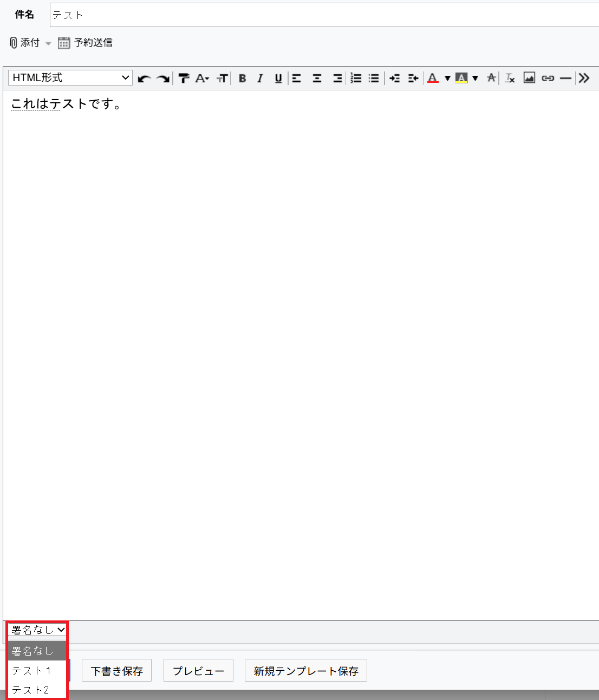This screenshot has height=700, width=599.
Task: Clear text formatting
Action: 510,78
